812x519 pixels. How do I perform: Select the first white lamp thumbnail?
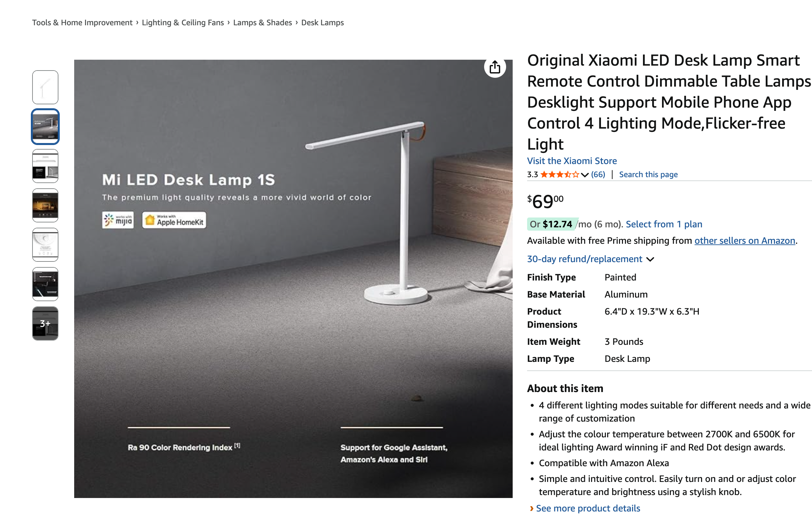(x=45, y=87)
